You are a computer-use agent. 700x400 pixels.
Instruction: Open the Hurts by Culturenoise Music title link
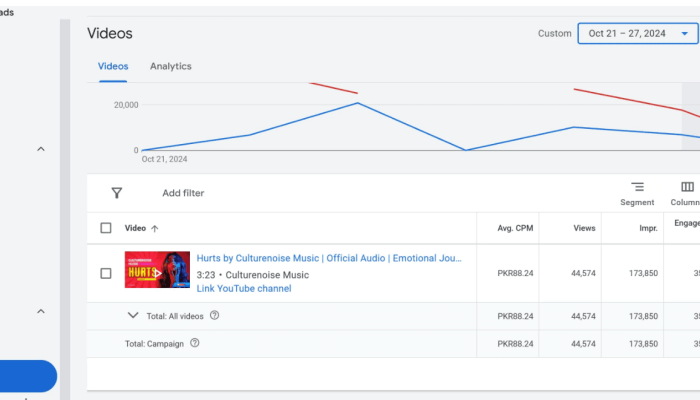coord(329,258)
